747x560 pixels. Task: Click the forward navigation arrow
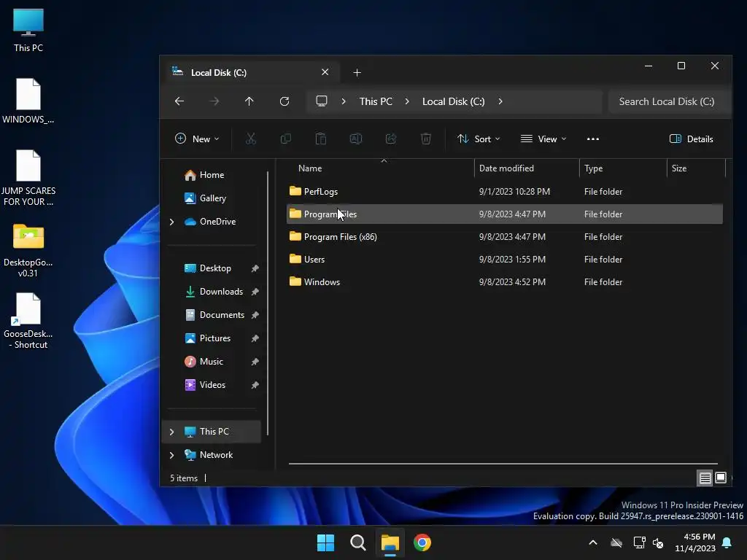214,101
